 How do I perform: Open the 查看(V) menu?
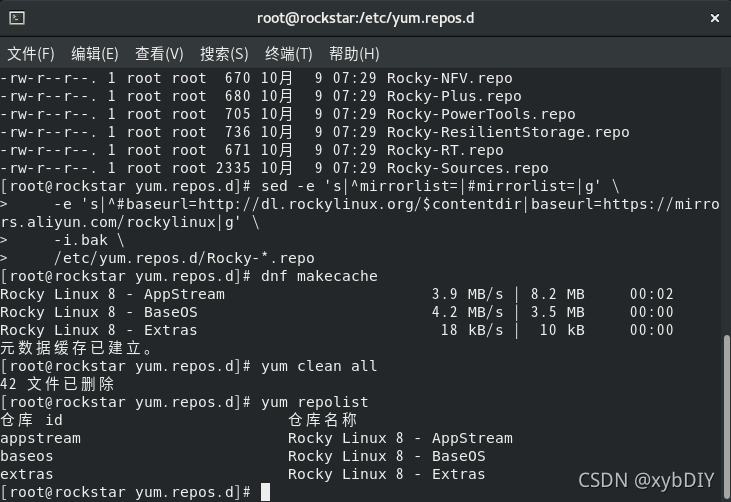click(x=159, y=53)
